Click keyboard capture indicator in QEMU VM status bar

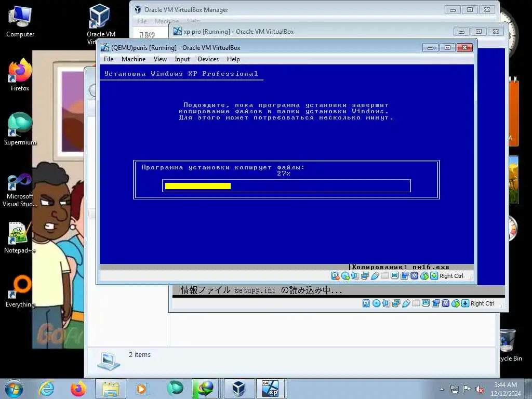click(434, 276)
